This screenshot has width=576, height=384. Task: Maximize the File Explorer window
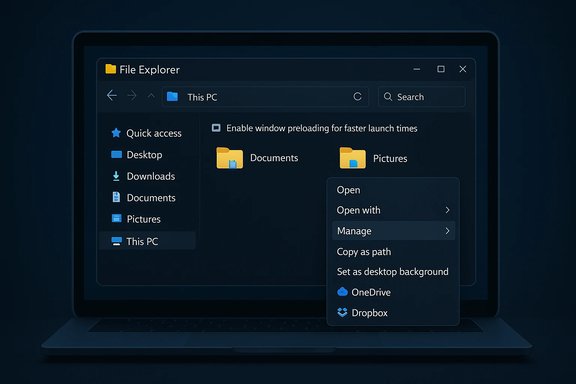tap(441, 69)
